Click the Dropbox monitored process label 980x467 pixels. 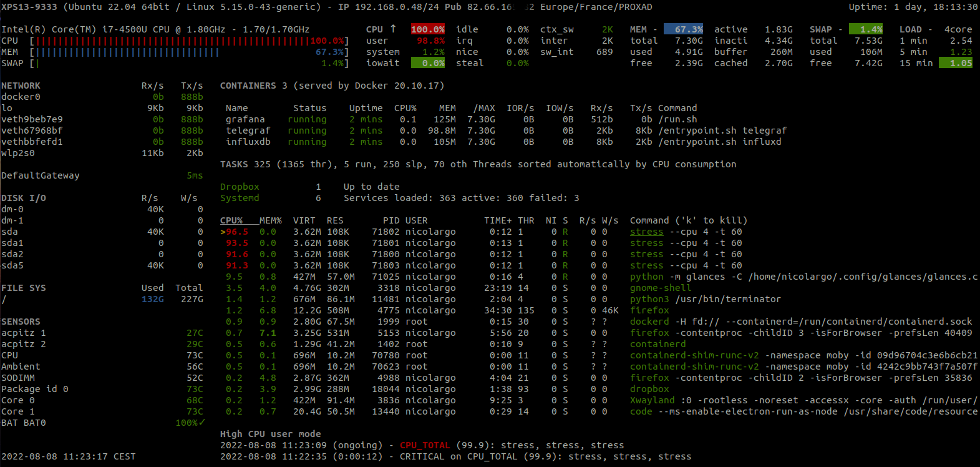[240, 187]
